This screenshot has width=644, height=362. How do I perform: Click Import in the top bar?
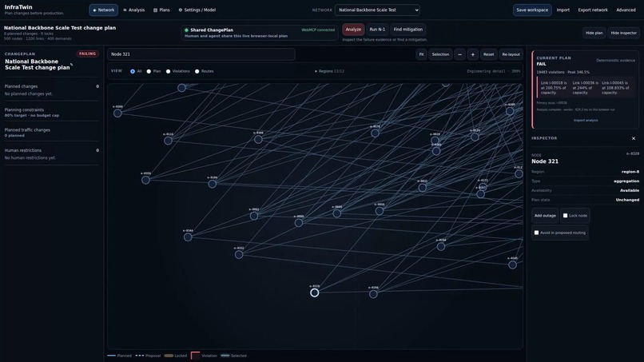click(563, 10)
